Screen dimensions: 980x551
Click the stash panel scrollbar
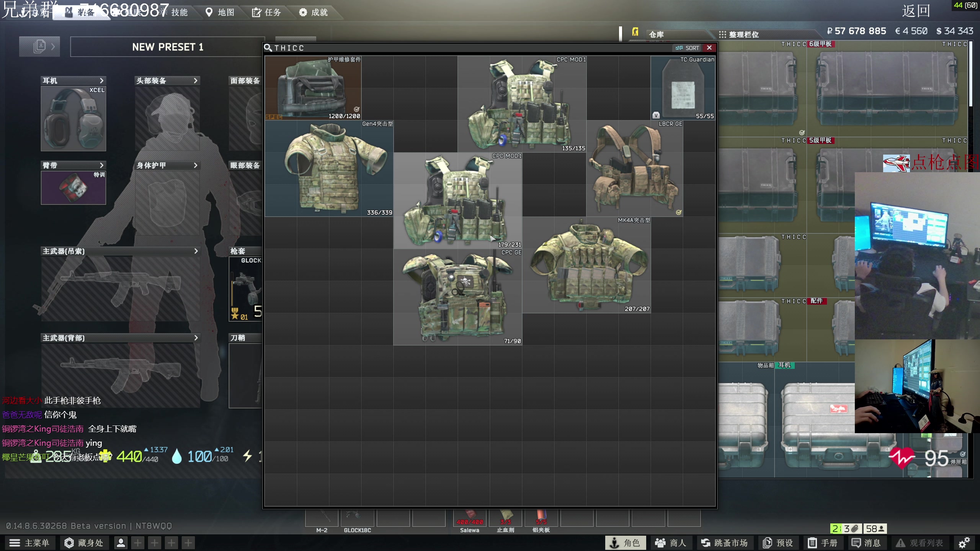coord(970,75)
